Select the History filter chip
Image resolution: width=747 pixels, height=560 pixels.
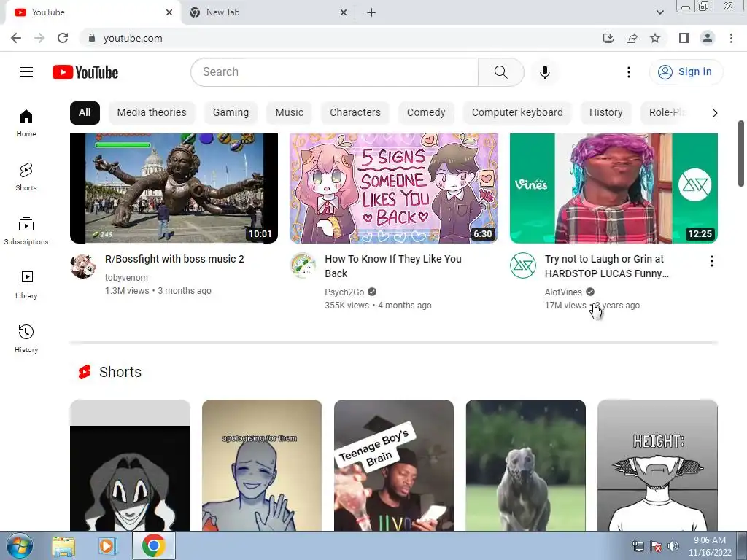click(606, 113)
